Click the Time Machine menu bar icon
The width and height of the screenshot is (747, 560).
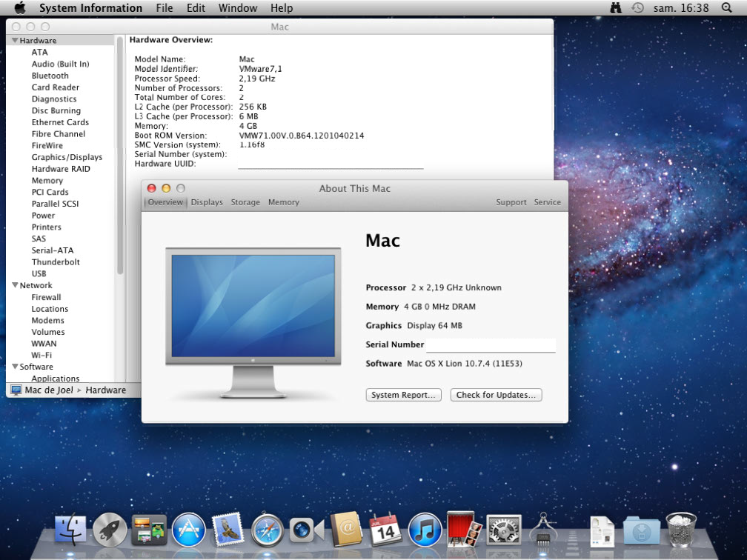[637, 7]
